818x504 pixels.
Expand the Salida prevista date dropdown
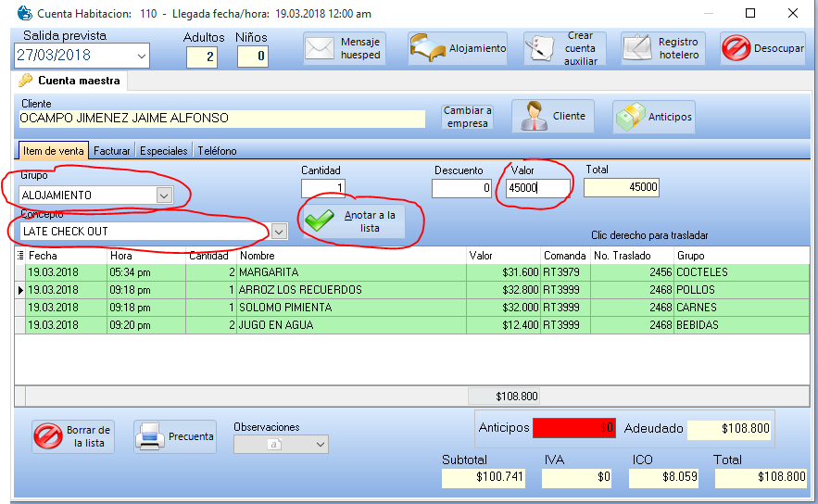(141, 57)
